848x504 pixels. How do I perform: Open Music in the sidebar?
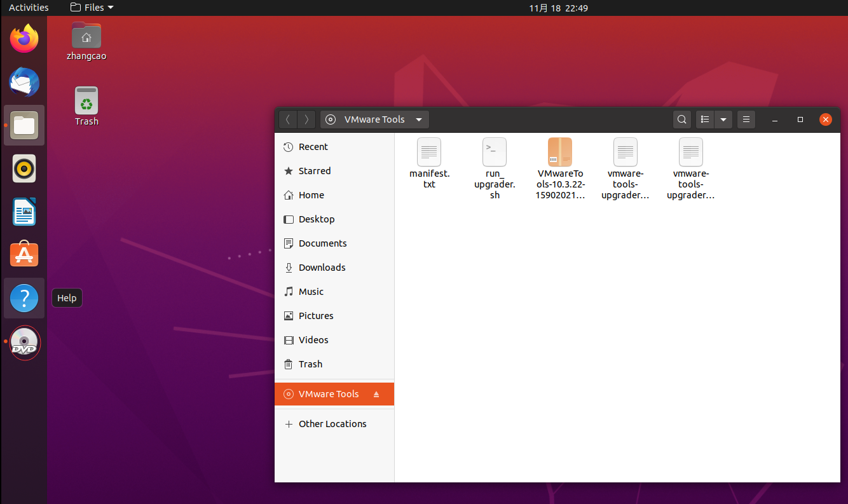334,292
